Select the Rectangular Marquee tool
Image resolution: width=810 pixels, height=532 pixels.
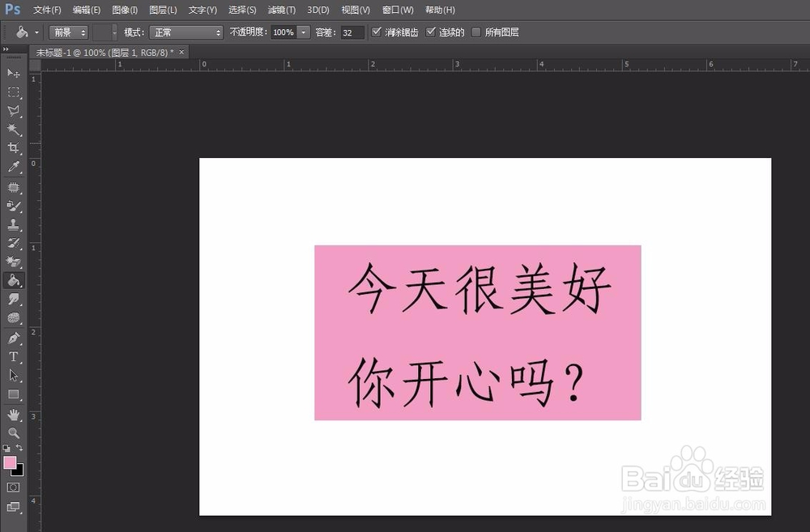(x=13, y=92)
